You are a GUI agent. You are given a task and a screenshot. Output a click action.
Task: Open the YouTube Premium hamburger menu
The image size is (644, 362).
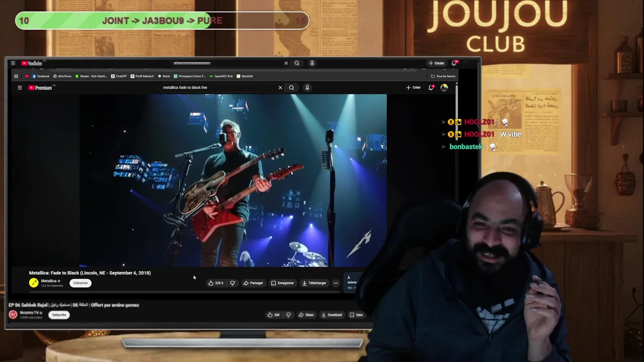pos(20,87)
